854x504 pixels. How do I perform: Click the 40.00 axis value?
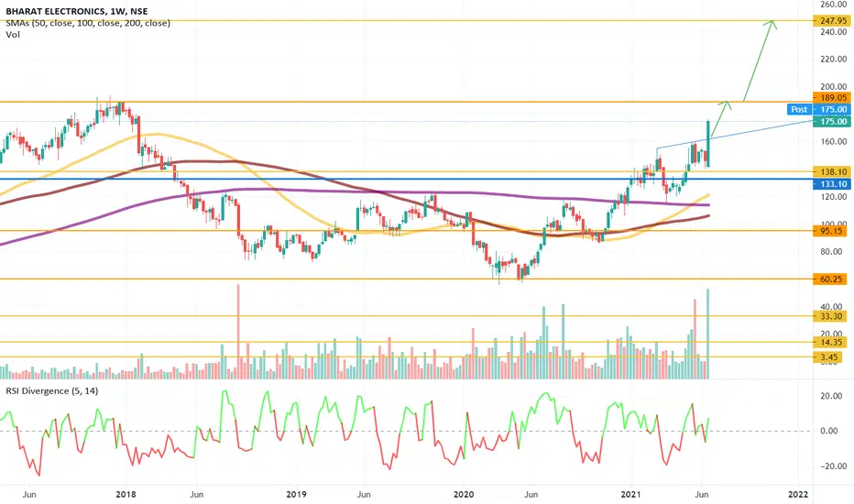point(832,306)
